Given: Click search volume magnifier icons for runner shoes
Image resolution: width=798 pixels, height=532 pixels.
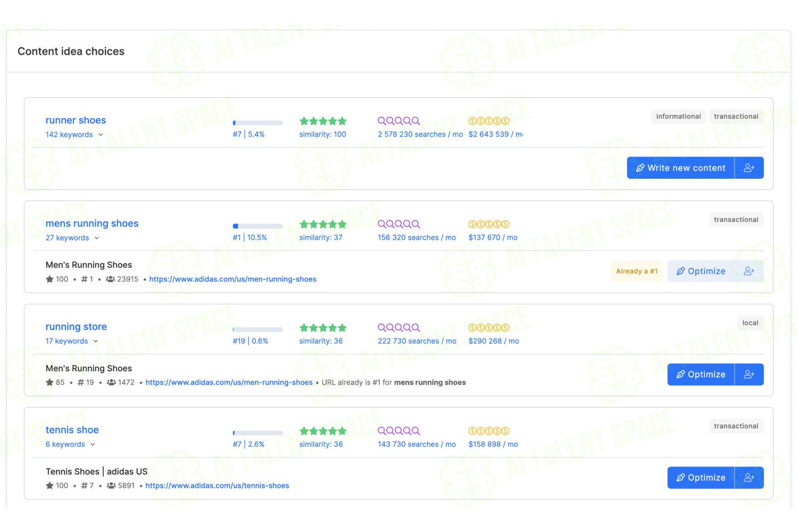Looking at the screenshot, I should pyautogui.click(x=399, y=121).
